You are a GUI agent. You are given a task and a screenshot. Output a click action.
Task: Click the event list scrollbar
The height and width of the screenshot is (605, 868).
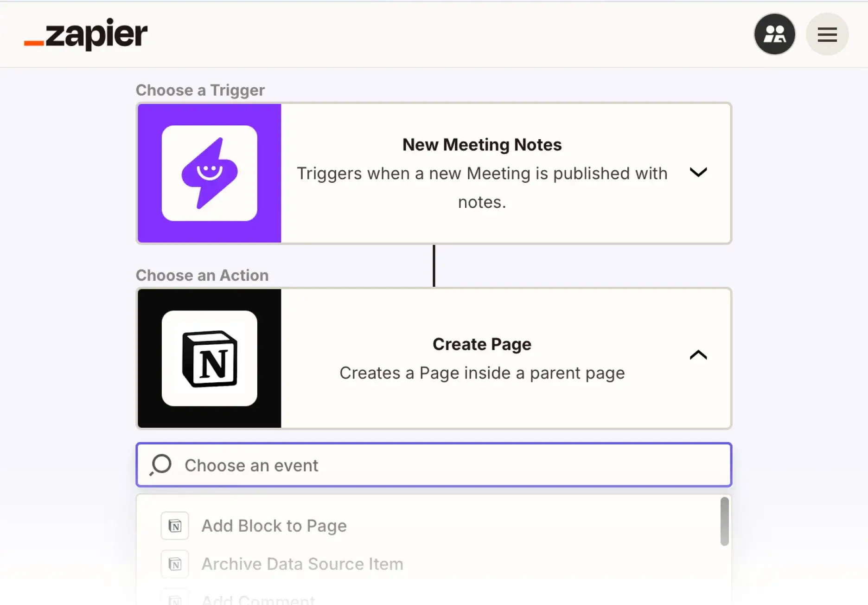point(724,521)
